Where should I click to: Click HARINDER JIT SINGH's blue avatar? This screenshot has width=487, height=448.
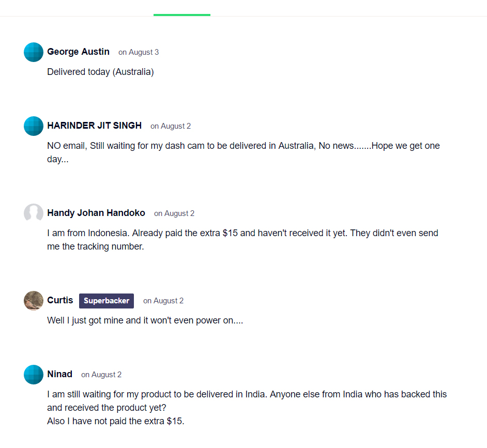pos(34,126)
